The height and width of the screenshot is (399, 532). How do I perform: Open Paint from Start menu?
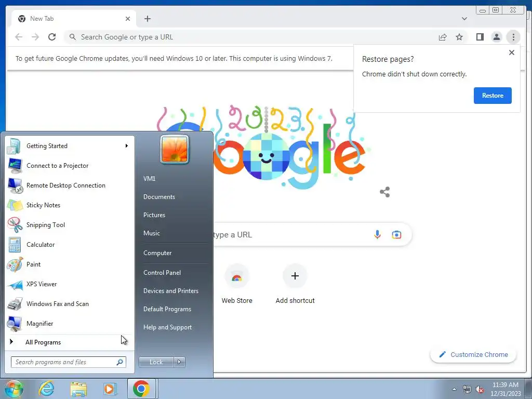tap(70, 264)
